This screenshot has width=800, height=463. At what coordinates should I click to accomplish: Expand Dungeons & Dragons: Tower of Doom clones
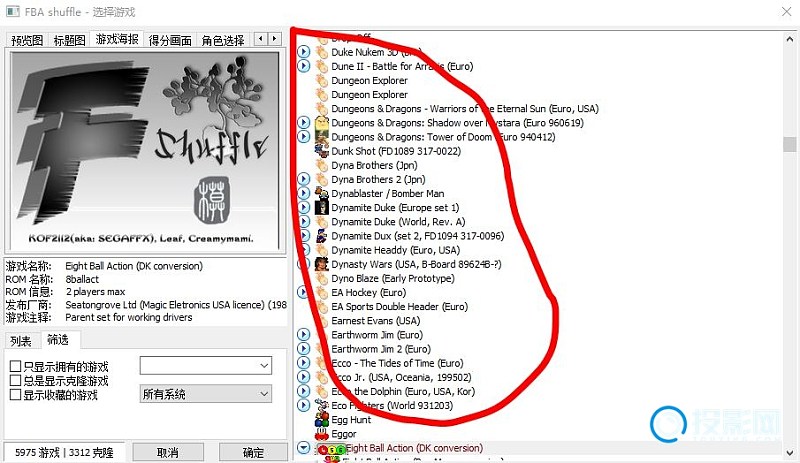pyautogui.click(x=304, y=137)
